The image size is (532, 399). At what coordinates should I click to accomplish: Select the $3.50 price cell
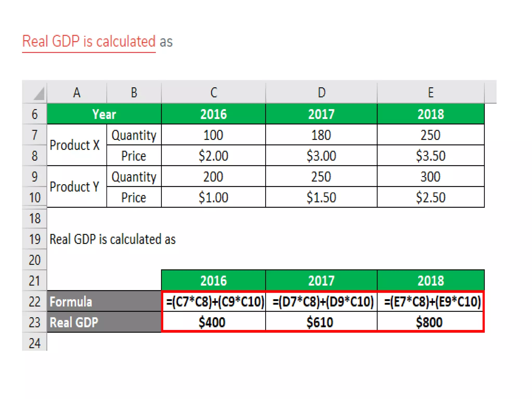[430, 156]
